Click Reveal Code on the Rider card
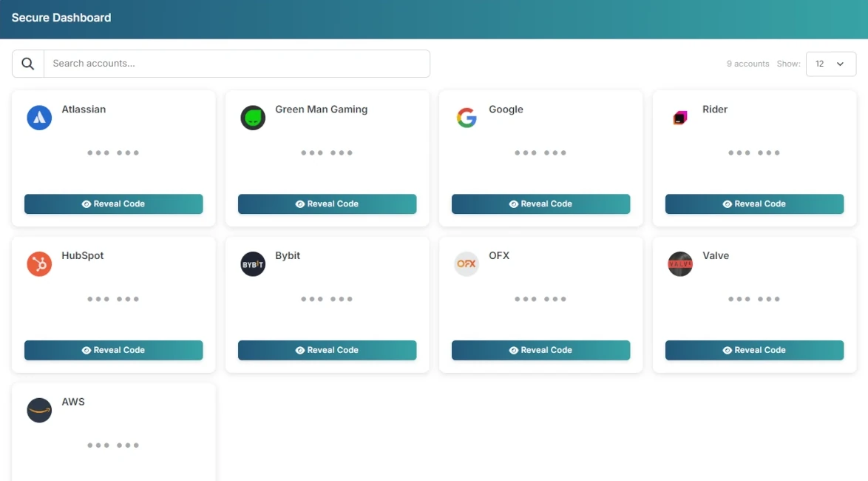The height and width of the screenshot is (481, 868). (754, 203)
